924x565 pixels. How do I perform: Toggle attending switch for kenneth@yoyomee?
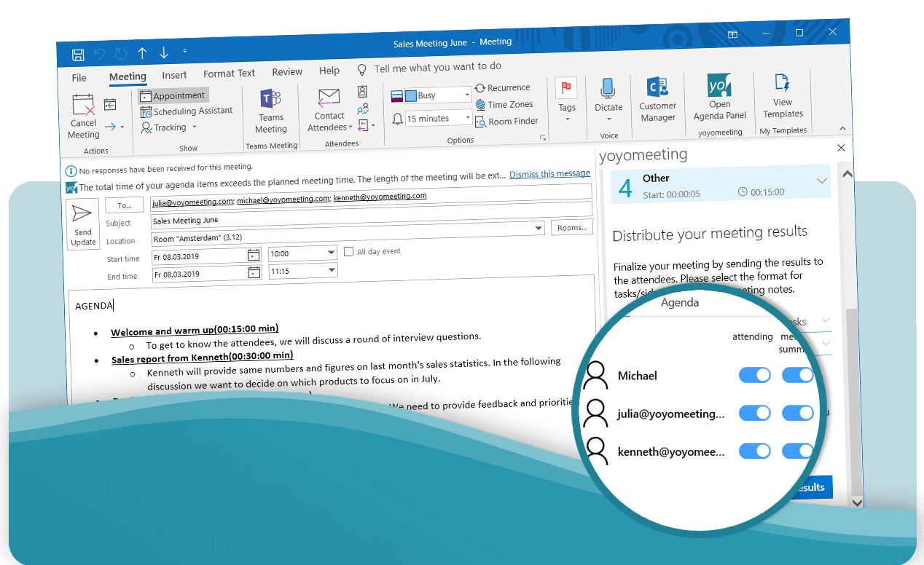755,451
